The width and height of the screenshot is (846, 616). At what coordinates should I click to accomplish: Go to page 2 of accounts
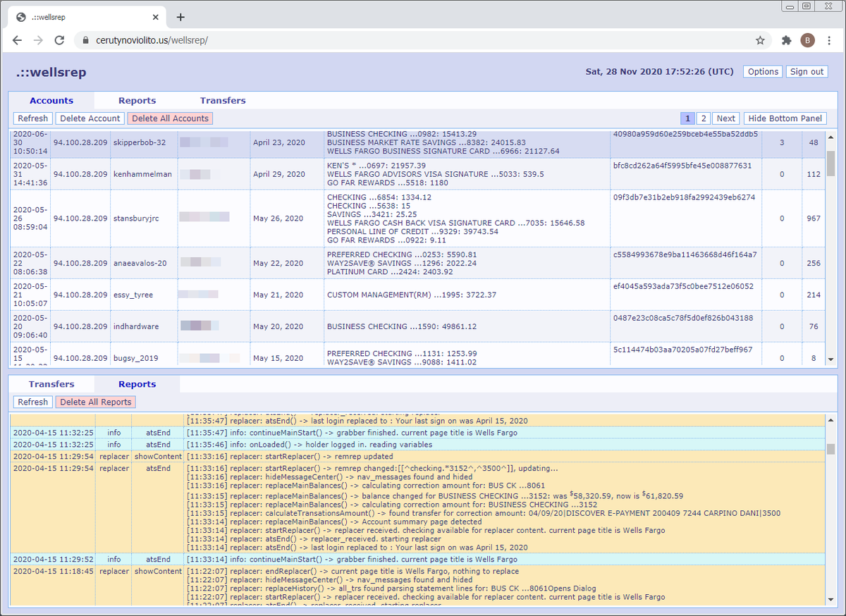click(702, 118)
